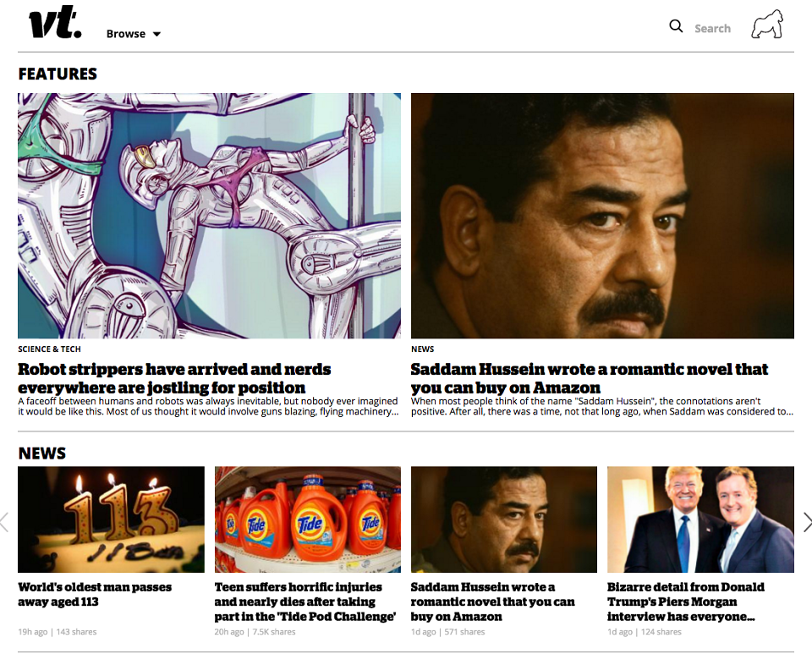
Task: Open the Browse menu
Action: 126,34
